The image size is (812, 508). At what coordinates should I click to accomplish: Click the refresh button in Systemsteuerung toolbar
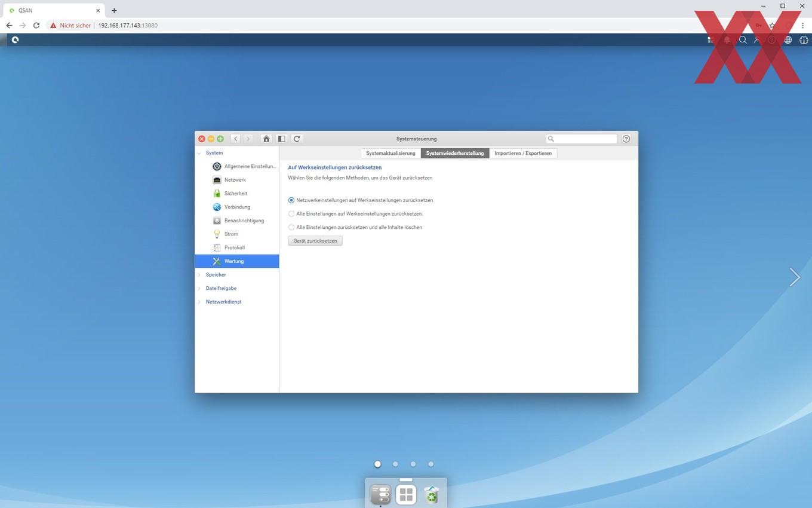click(297, 139)
